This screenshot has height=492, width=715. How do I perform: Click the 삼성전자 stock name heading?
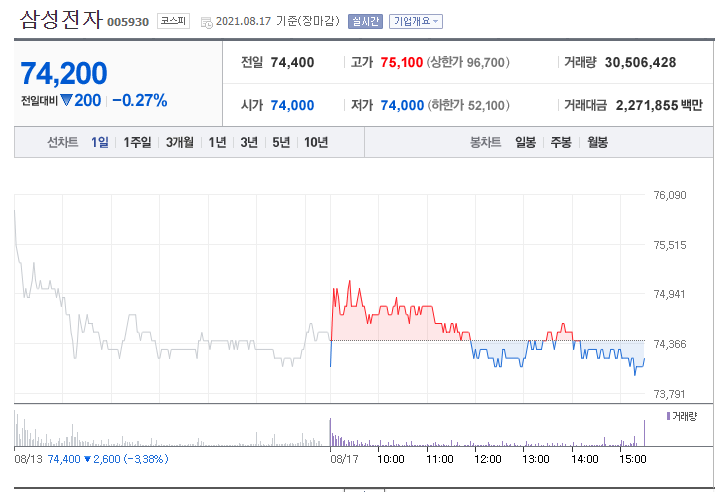click(x=61, y=20)
